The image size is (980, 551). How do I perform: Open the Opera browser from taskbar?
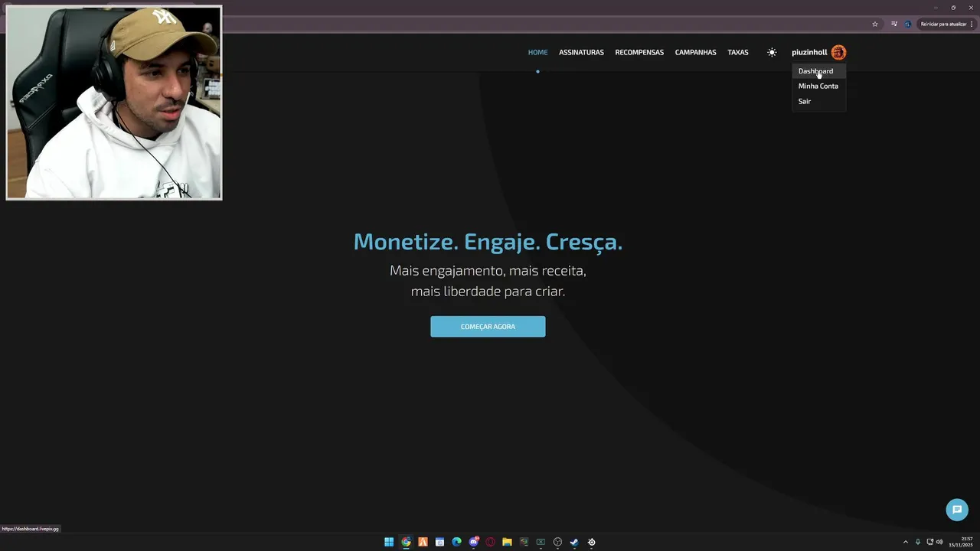(x=491, y=542)
